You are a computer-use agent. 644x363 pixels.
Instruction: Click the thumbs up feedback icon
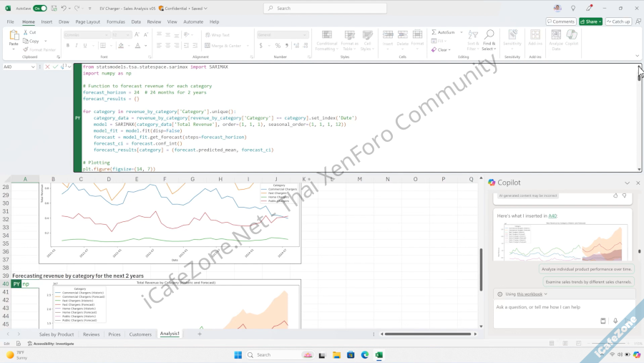pos(615,195)
